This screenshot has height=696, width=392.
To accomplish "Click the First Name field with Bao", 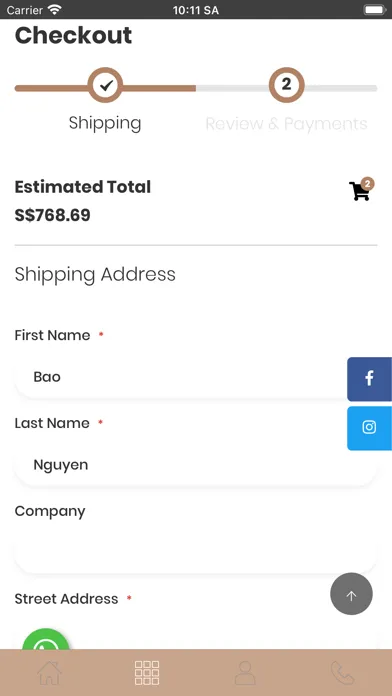I will (x=181, y=377).
